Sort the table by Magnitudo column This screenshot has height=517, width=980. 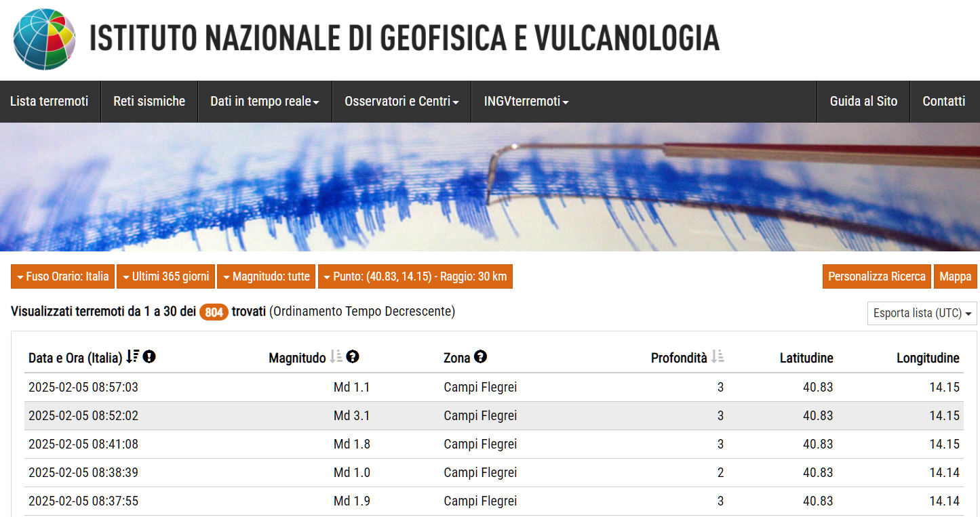click(x=336, y=356)
